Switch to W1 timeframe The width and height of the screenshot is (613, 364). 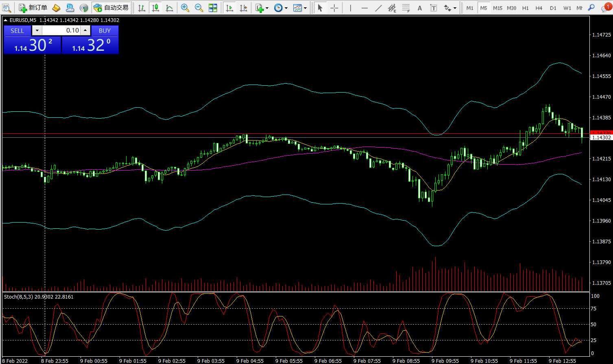(567, 8)
